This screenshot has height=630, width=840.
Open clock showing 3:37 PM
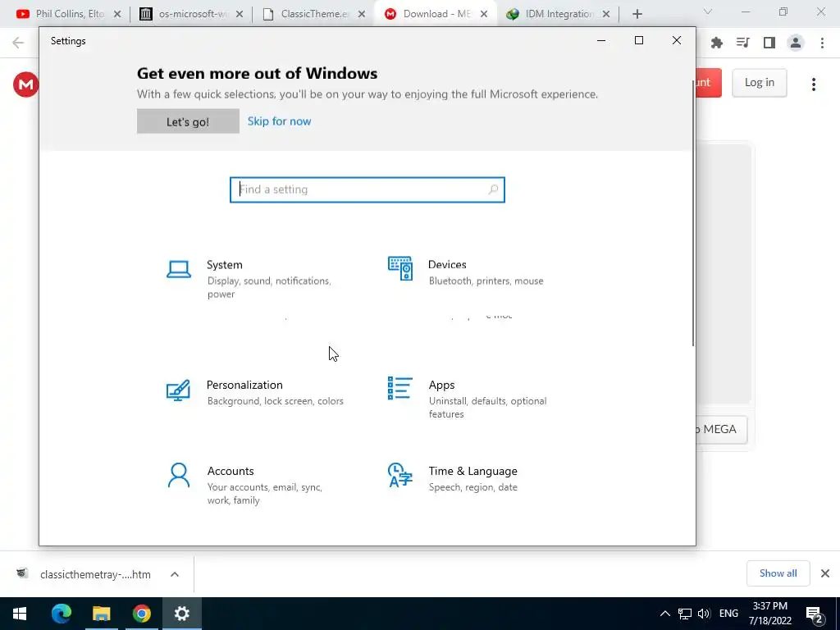pos(769,614)
